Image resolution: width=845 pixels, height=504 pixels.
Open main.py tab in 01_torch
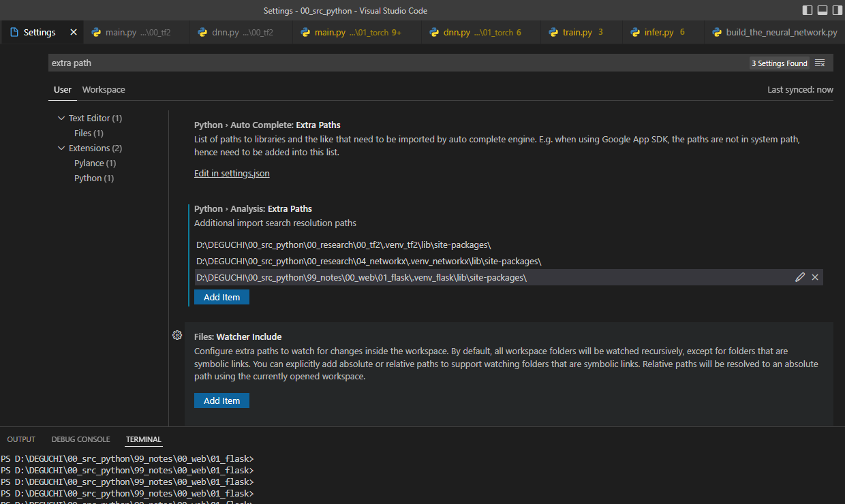click(357, 32)
